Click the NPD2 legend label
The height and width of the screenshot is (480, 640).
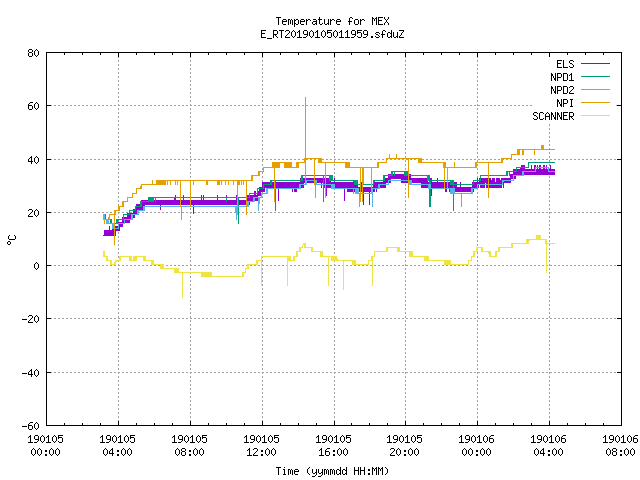[x=562, y=90]
